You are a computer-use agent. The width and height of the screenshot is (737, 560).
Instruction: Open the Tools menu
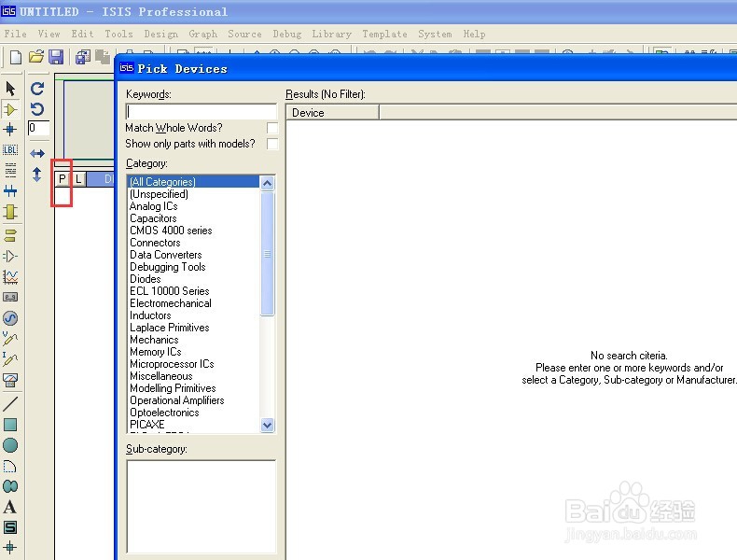[118, 34]
